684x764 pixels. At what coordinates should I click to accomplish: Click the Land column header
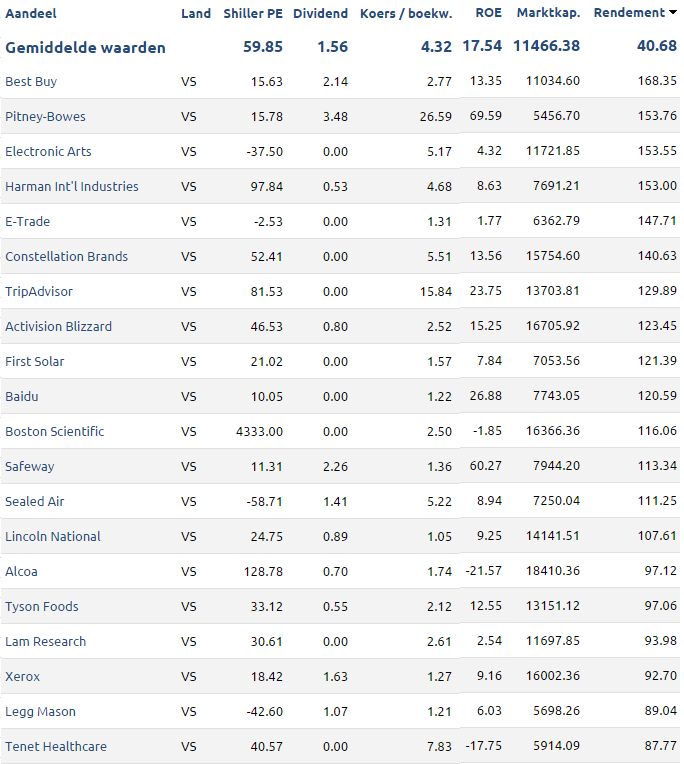(x=196, y=13)
